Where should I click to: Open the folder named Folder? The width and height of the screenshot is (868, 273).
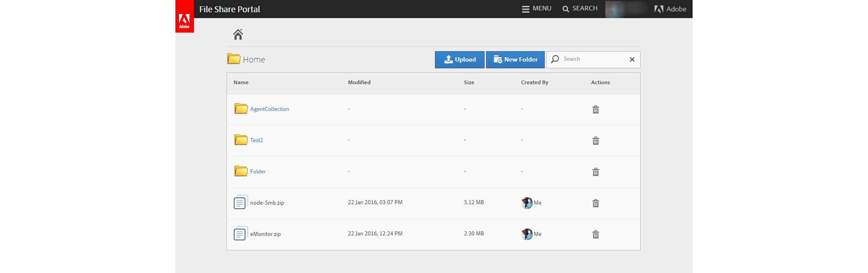[x=258, y=172]
